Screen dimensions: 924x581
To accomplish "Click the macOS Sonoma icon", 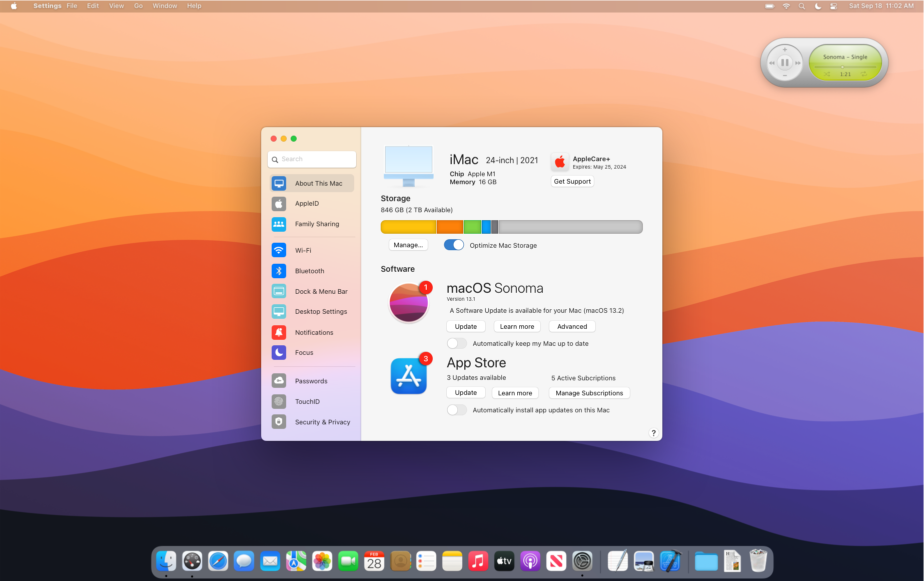I will [409, 303].
